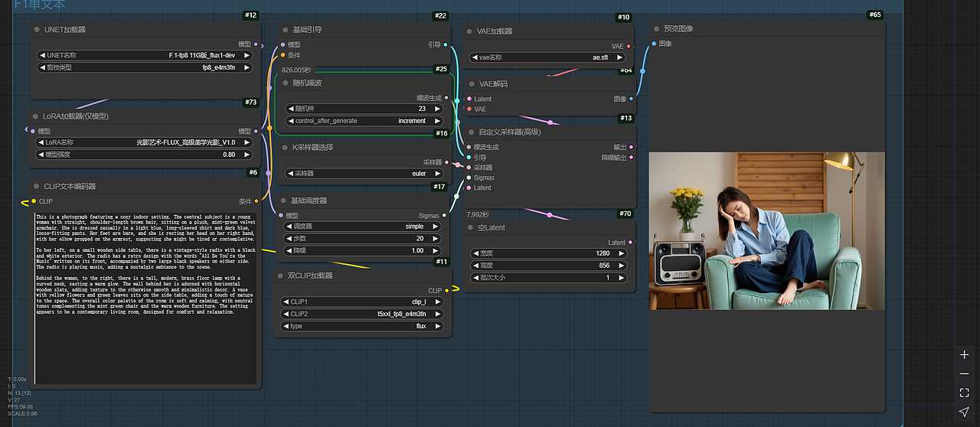Viewport: 980px width, 427px height.
Task: Click the 自定义采样器 降噪输出 output port
Action: point(630,158)
